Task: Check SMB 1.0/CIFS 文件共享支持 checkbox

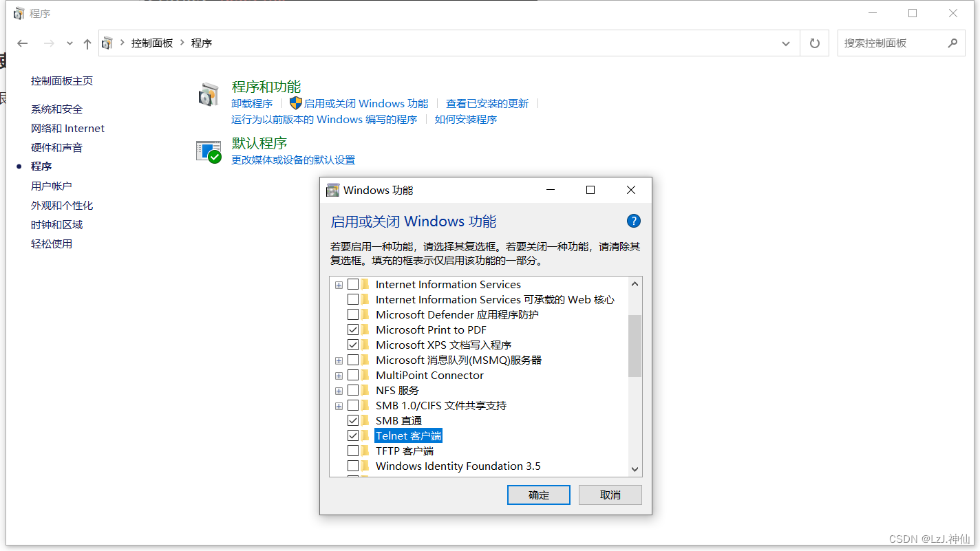Action: [353, 405]
